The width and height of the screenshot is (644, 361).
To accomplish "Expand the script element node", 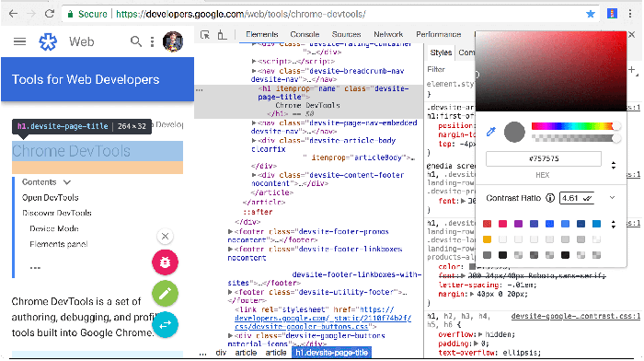I will (254, 62).
